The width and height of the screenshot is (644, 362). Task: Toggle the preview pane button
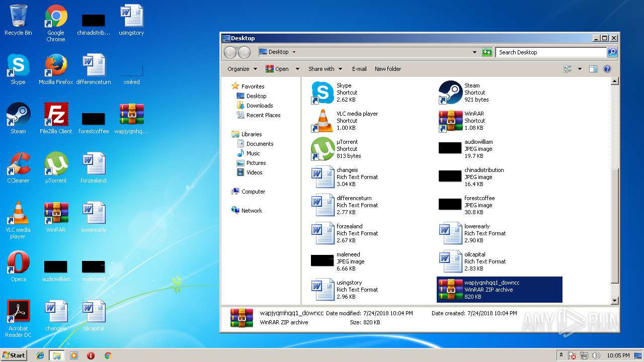pyautogui.click(x=593, y=69)
